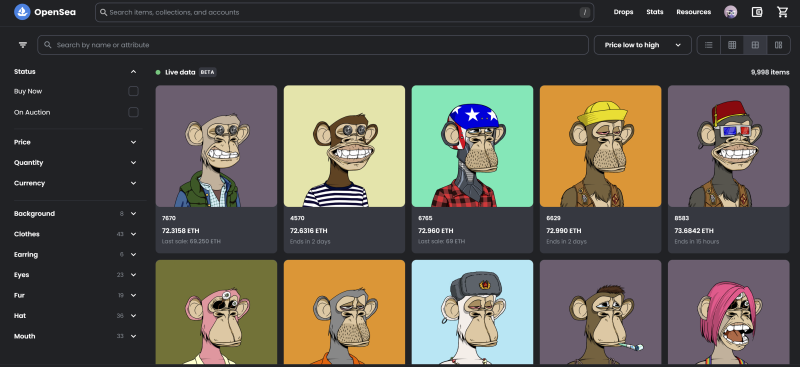Screen dimensions: 800x367
Task: Click the search magnifier in top bar
Action: tap(104, 12)
